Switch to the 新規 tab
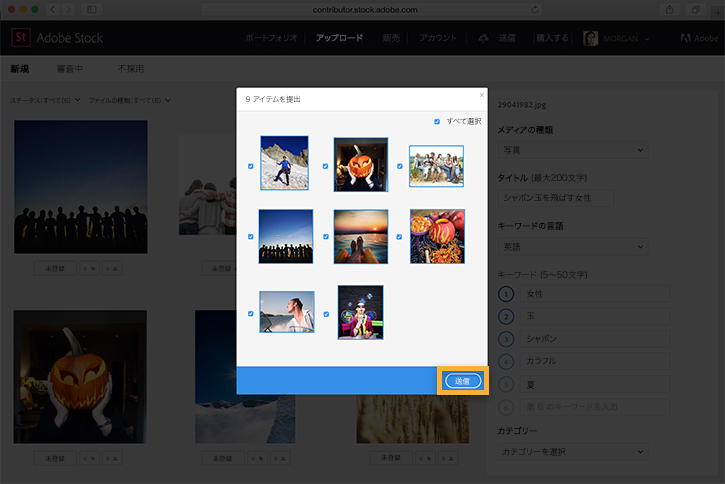This screenshot has width=725, height=484. (x=20, y=69)
